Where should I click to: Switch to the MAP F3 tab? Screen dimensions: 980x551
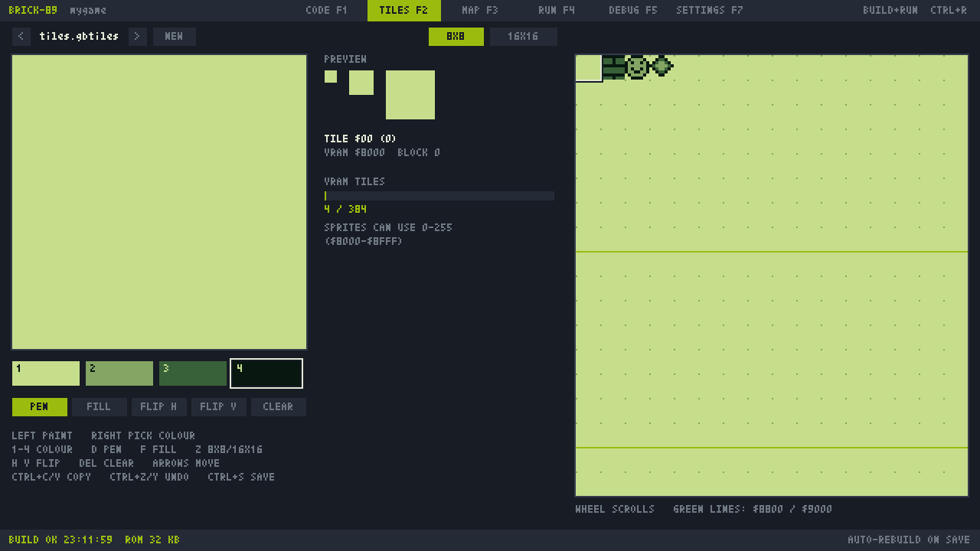click(x=480, y=10)
